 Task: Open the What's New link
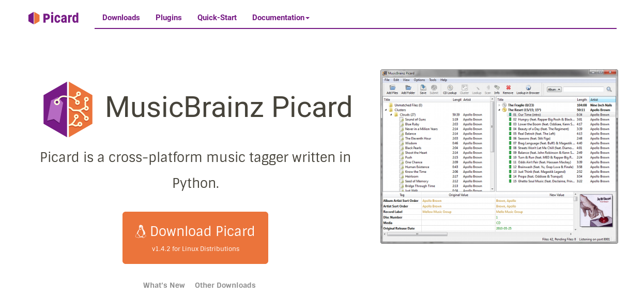coord(164,285)
